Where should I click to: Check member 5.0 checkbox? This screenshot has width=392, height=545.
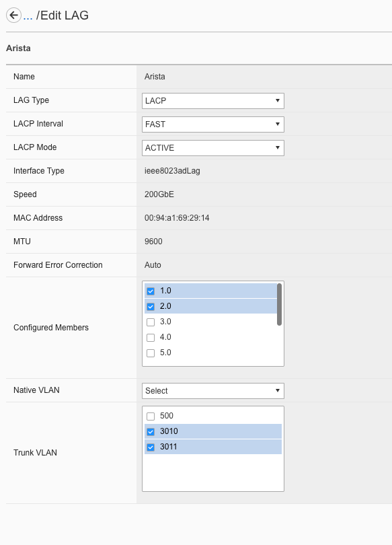151,353
